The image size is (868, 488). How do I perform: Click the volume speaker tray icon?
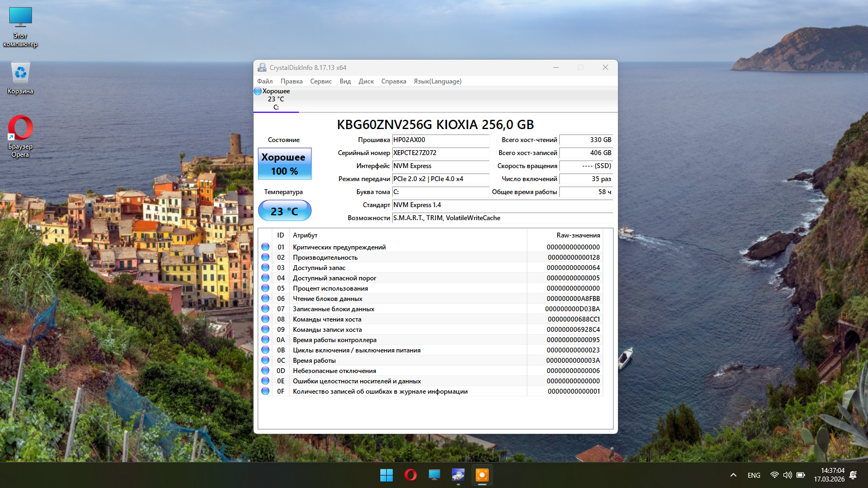coord(788,475)
